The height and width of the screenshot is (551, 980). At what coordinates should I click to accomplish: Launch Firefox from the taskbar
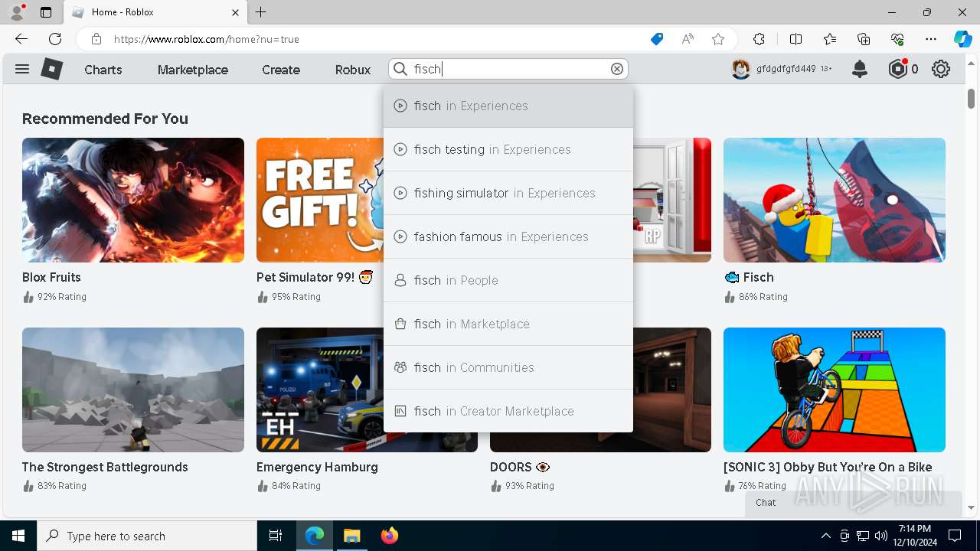(389, 536)
